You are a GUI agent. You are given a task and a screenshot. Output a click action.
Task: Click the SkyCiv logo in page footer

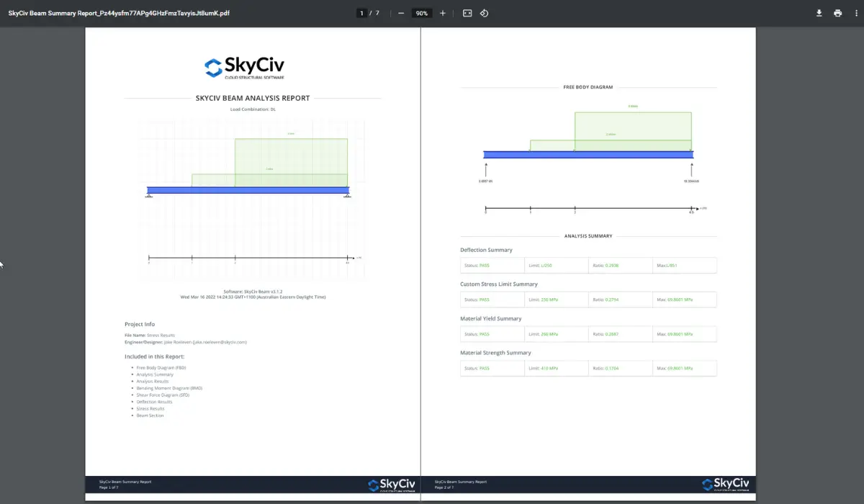390,484
